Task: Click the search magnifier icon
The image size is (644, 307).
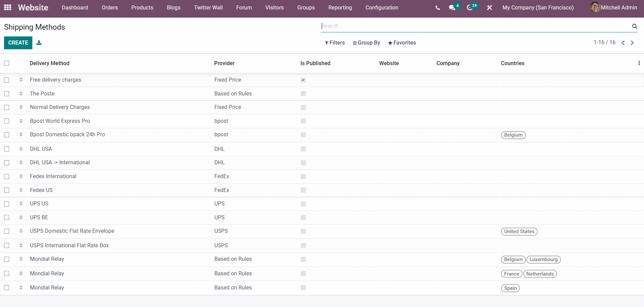Action: [x=635, y=26]
